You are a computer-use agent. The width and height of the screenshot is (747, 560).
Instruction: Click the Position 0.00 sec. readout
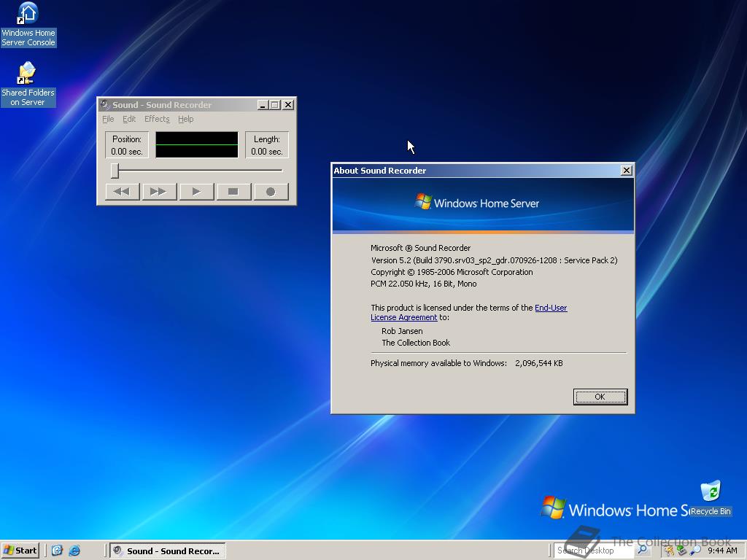(127, 145)
